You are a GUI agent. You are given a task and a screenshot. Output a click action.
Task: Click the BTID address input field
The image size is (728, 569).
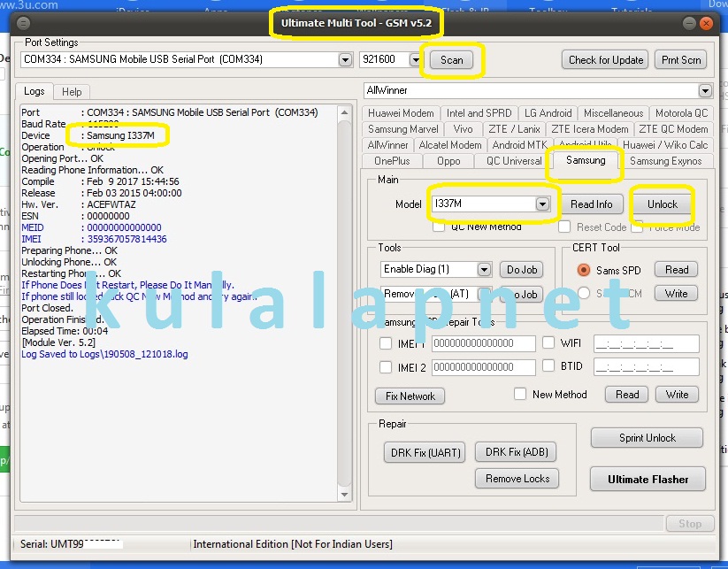point(647,367)
